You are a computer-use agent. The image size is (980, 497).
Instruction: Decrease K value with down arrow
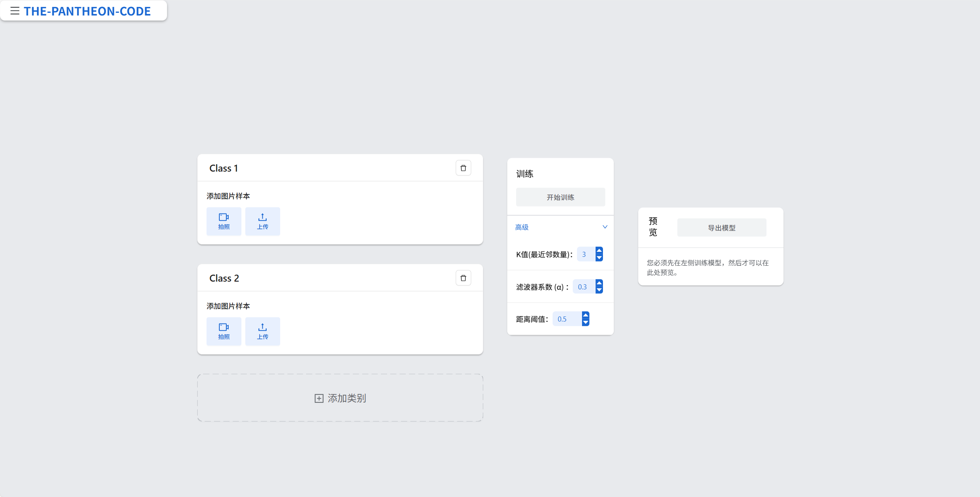(x=599, y=258)
